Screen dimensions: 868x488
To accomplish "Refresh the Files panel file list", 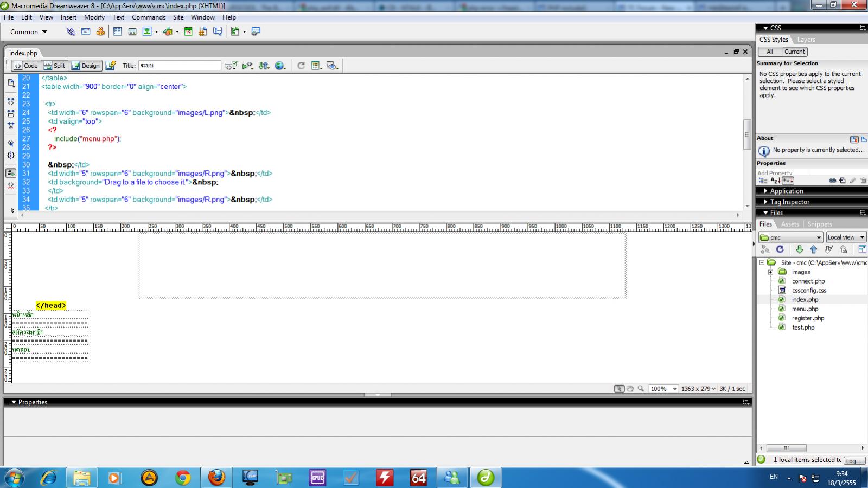I will [780, 249].
